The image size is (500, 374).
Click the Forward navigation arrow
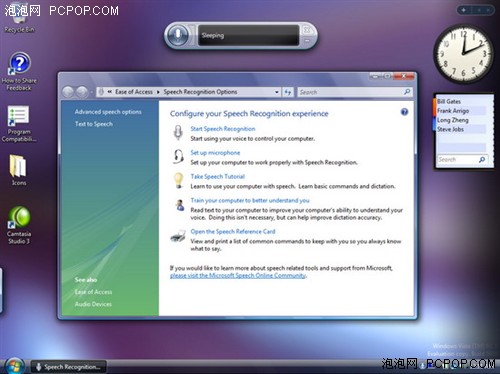pyautogui.click(x=82, y=92)
